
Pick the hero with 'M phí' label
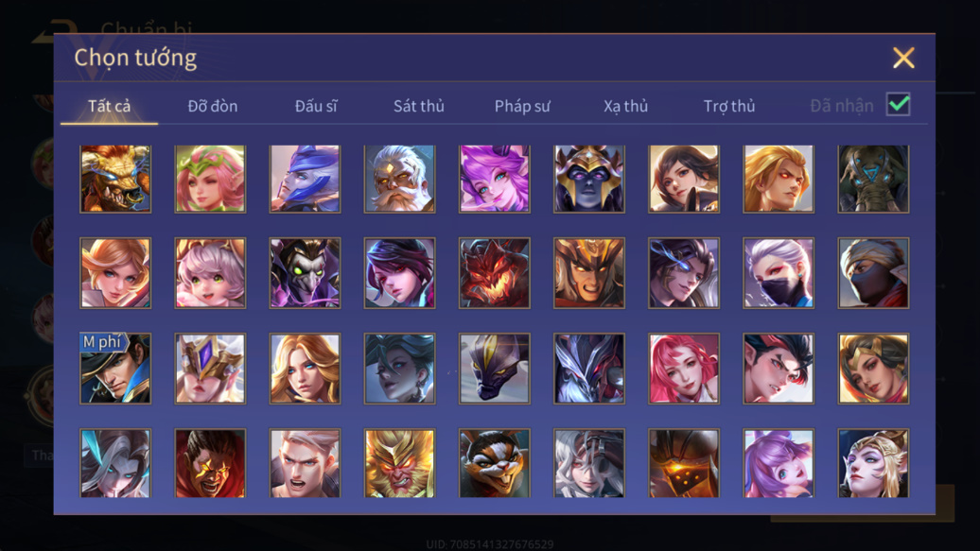[115, 368]
